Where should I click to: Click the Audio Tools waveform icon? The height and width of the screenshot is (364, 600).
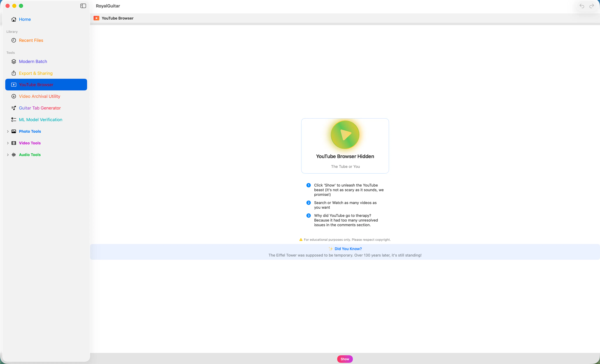pyautogui.click(x=14, y=155)
